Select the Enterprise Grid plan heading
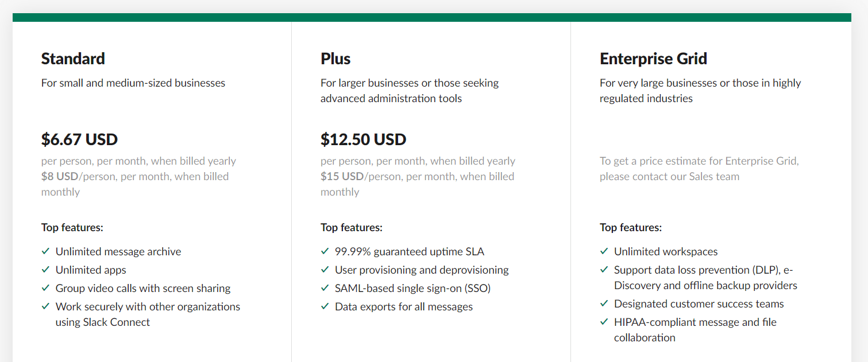The width and height of the screenshot is (868, 362). point(653,59)
